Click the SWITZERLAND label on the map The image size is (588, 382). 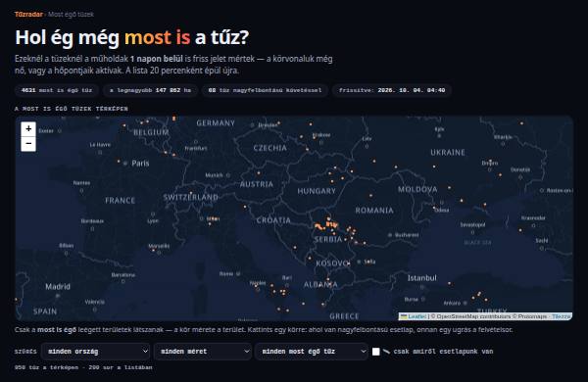191,197
